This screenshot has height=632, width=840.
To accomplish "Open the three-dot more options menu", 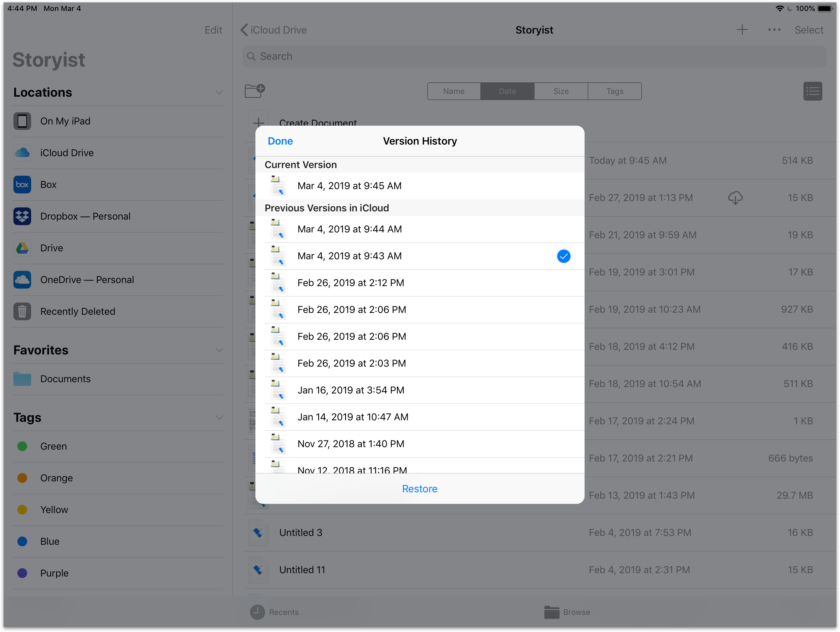I will (x=774, y=30).
